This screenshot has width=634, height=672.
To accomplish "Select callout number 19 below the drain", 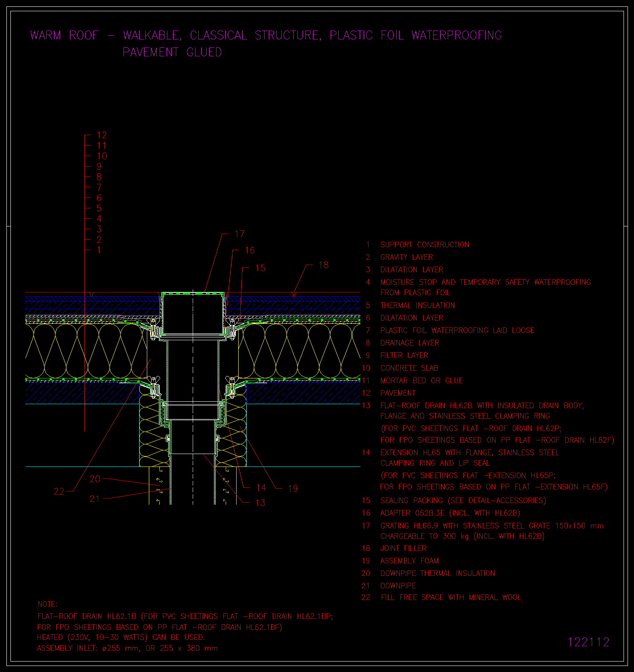I will click(x=293, y=489).
